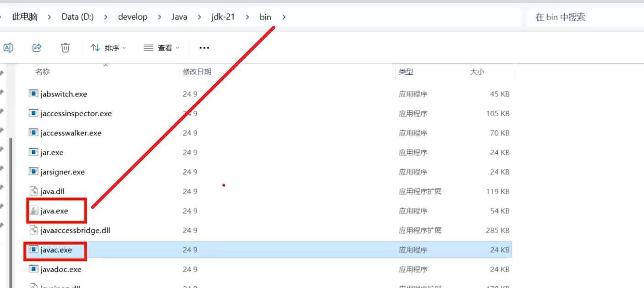Click 119 KB size of java.dll
The height and width of the screenshot is (288, 644).
498,191
